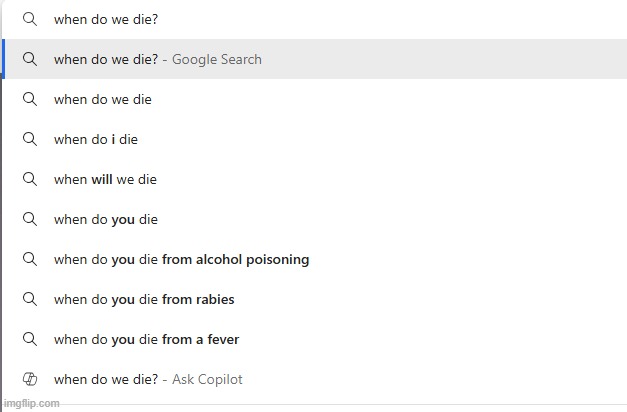Select "when do you die from alcohol poisoning"
The image size is (627, 412).
[x=181, y=259]
